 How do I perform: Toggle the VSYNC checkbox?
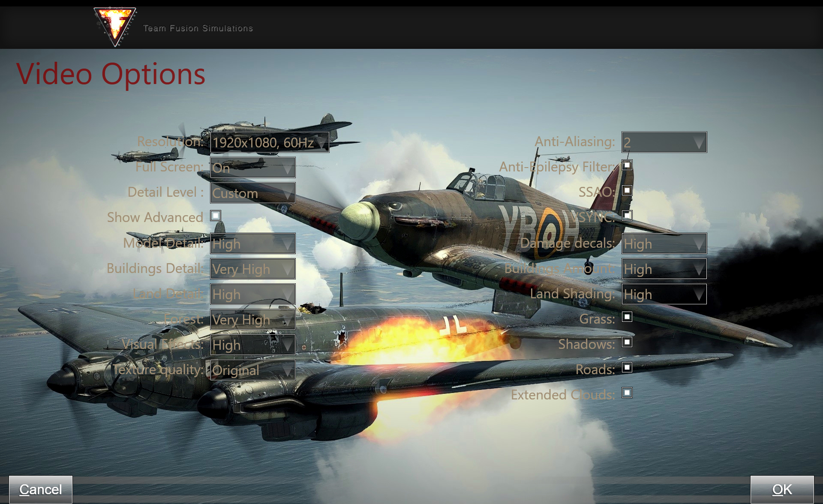[x=627, y=215]
